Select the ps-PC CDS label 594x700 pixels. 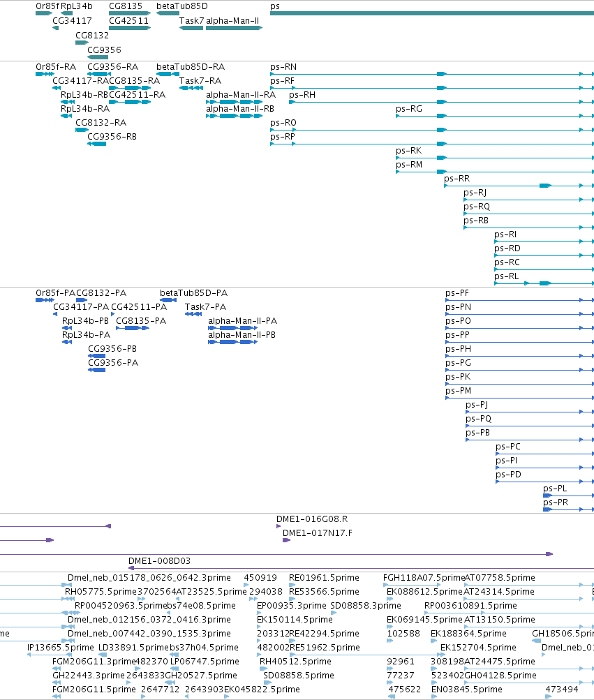(x=508, y=447)
